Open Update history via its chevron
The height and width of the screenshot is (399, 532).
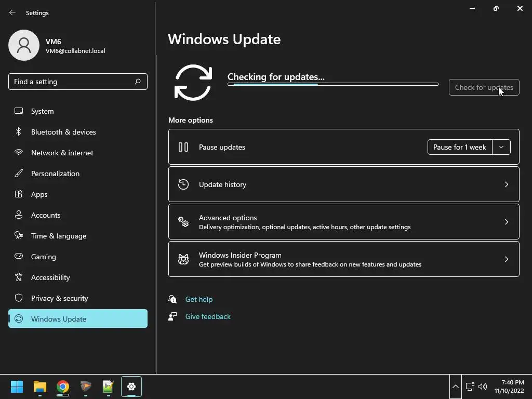[506, 184]
